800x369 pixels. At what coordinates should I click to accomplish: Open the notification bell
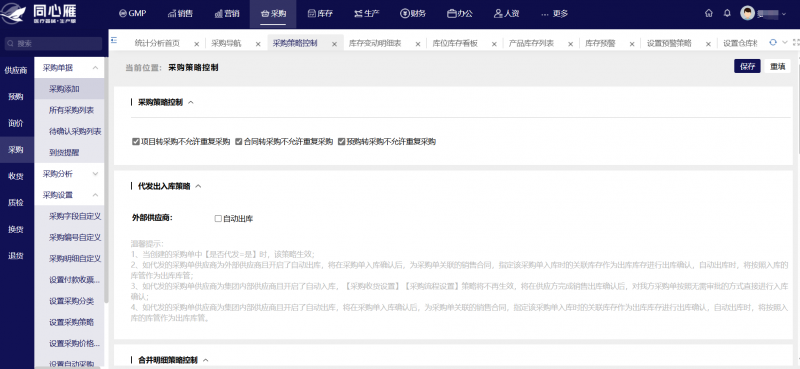pos(727,14)
